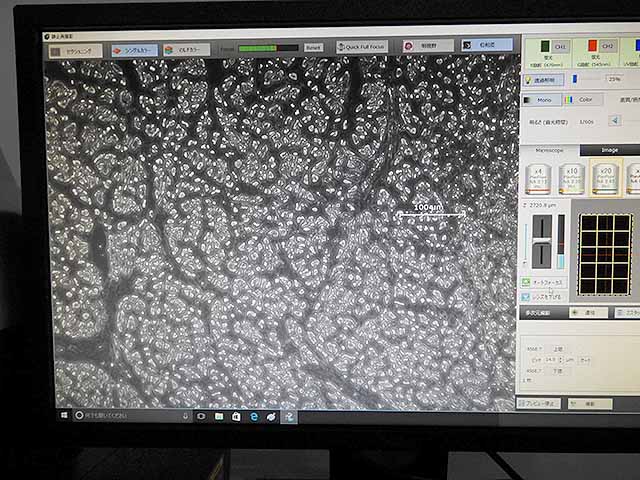Open File Explorer from the taskbar
Image resolution: width=640 pixels, height=480 pixels.
[219, 416]
